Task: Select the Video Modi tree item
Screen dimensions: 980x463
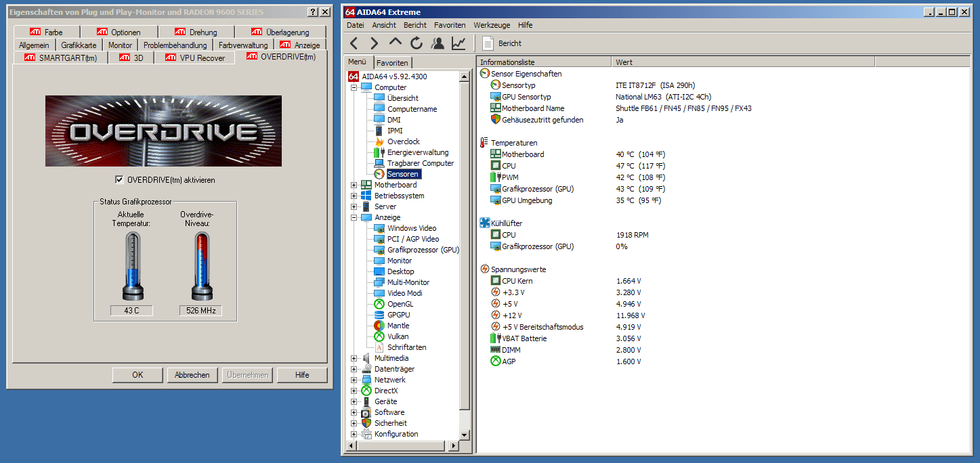Action: point(405,293)
